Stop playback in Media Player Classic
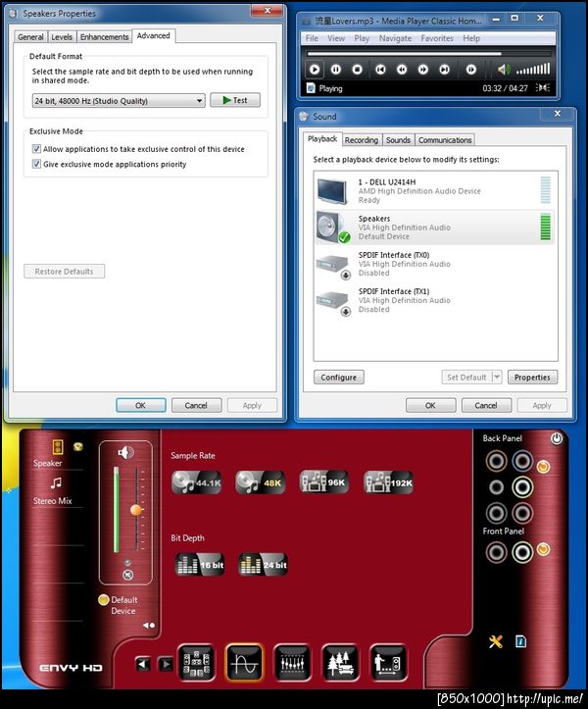The width and height of the screenshot is (588, 709). coord(357,70)
